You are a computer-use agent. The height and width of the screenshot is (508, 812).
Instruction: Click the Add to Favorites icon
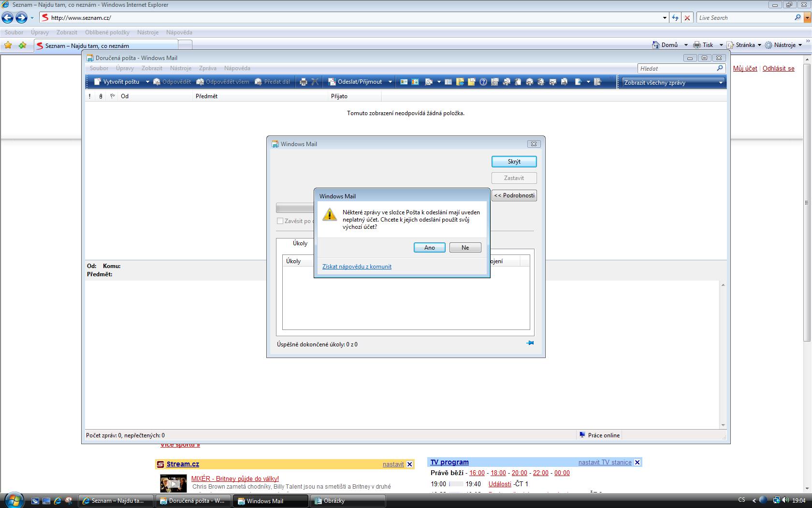point(22,45)
